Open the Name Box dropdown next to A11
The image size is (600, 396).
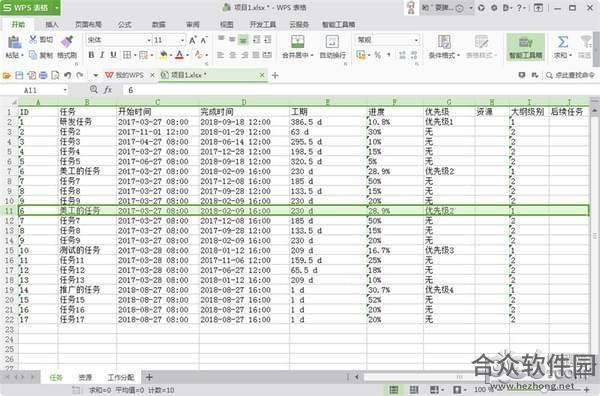point(65,90)
